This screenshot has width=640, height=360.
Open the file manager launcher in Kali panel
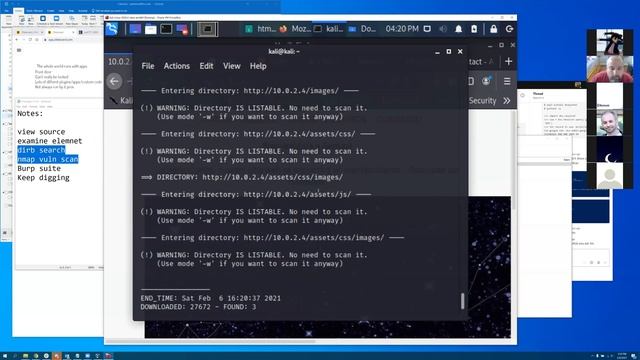pos(151,29)
